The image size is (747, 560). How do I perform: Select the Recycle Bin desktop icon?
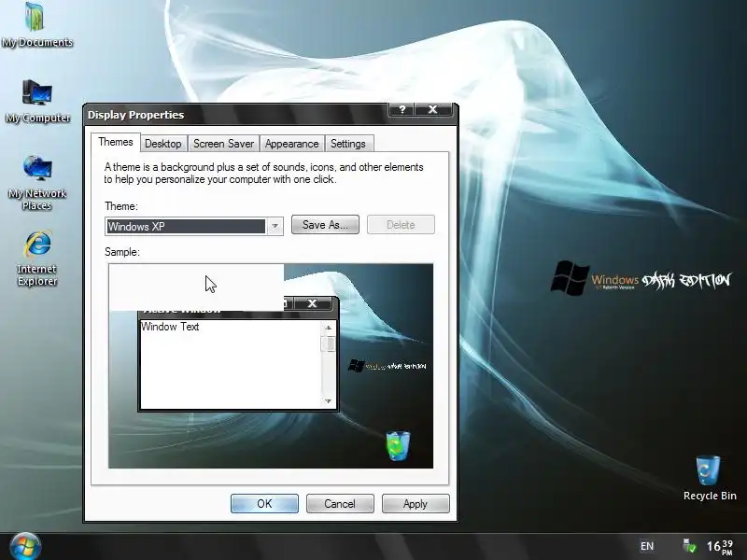point(710,478)
